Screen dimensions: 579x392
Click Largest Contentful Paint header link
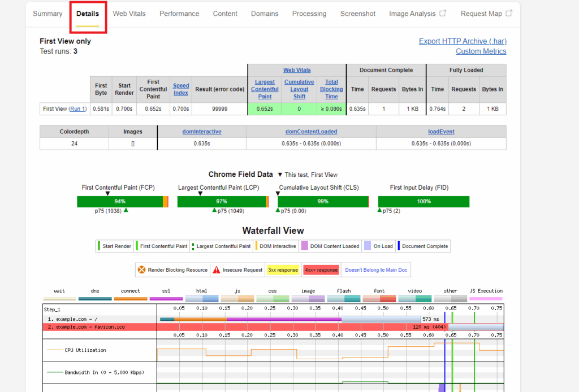(x=265, y=89)
